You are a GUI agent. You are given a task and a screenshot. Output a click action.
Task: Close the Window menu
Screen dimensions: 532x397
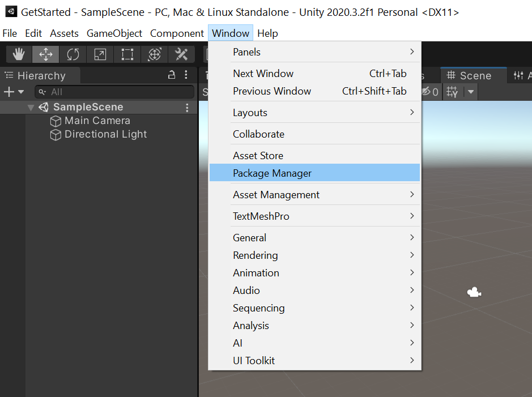point(231,33)
